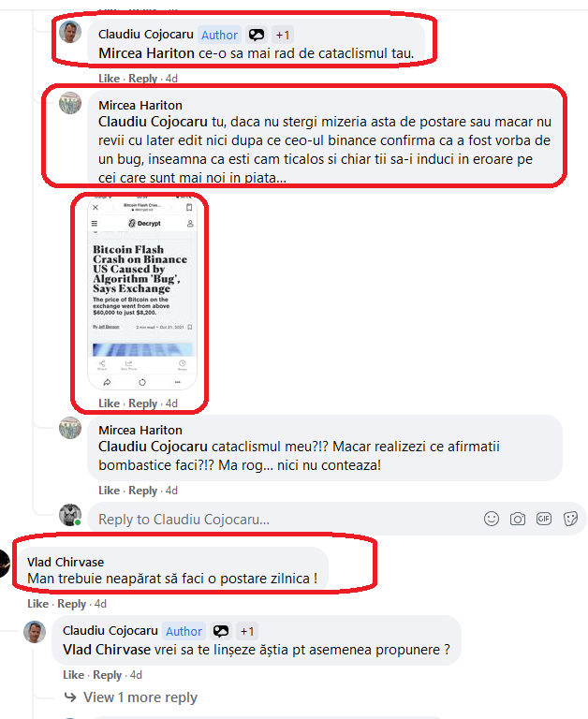Like Claudiu's 'vrei sa te linșeze' reply
Screen dimensions: 588x719
73,675
